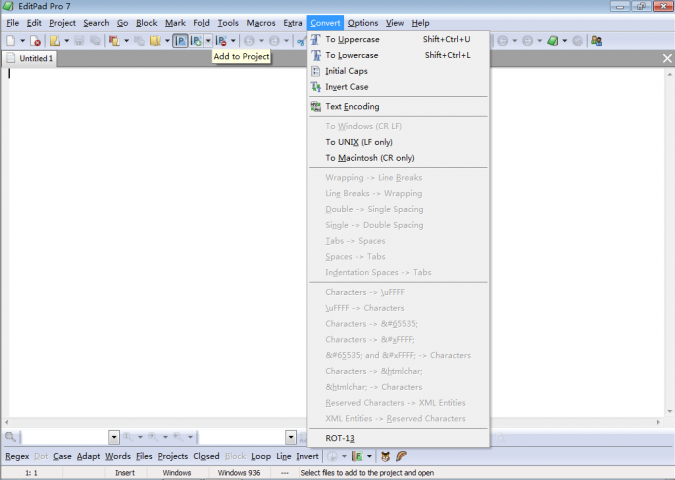675x480 pixels.
Task: Click the Open File folder icon
Action: pyautogui.click(x=54, y=41)
